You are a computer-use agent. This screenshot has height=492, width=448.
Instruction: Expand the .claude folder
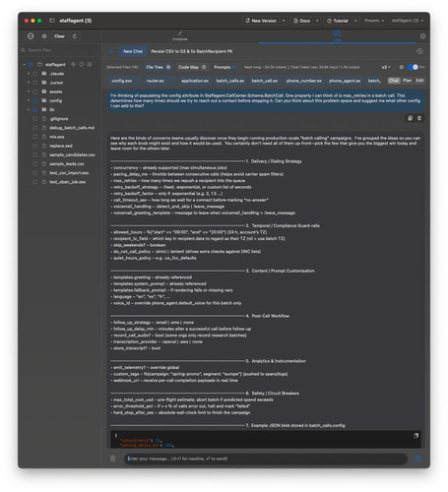29,74
